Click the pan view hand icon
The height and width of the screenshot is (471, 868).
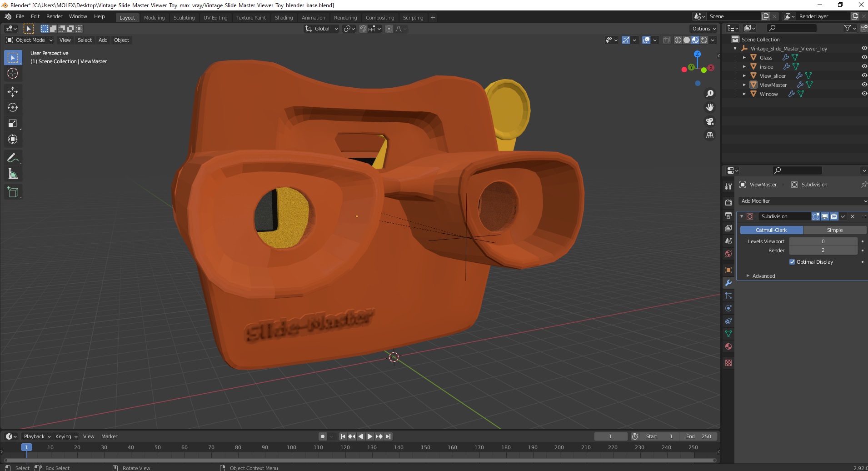709,107
